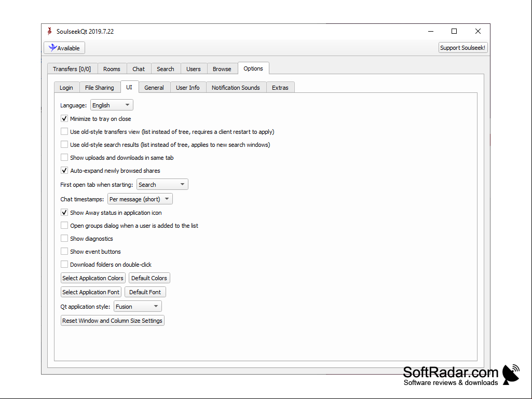Open the Users tab
The height and width of the screenshot is (399, 532).
tap(194, 69)
